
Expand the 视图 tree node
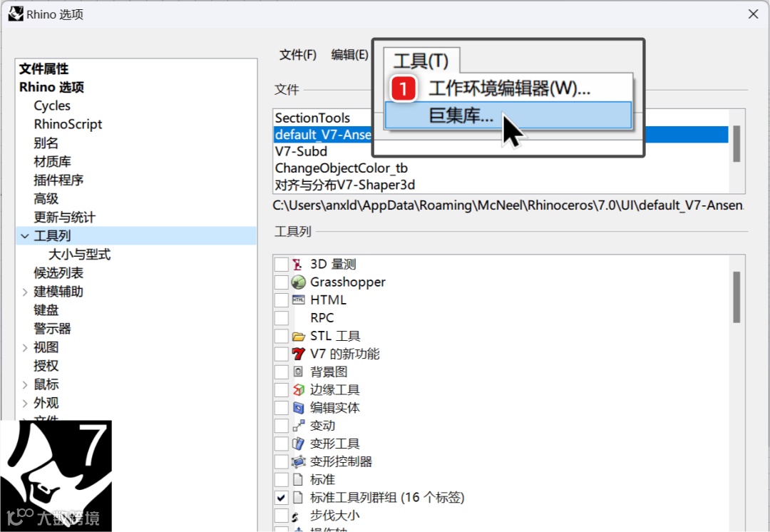coord(24,348)
